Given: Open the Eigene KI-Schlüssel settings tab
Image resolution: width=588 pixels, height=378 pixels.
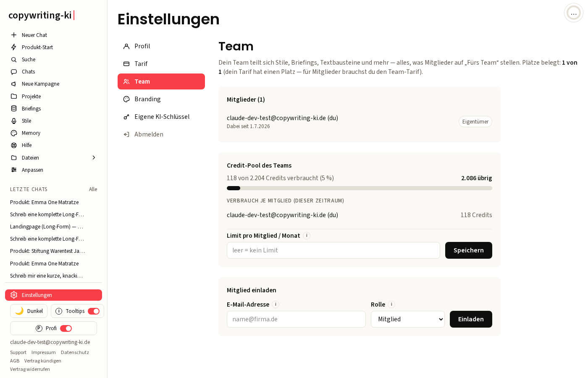Looking at the screenshot, I should pos(161,117).
